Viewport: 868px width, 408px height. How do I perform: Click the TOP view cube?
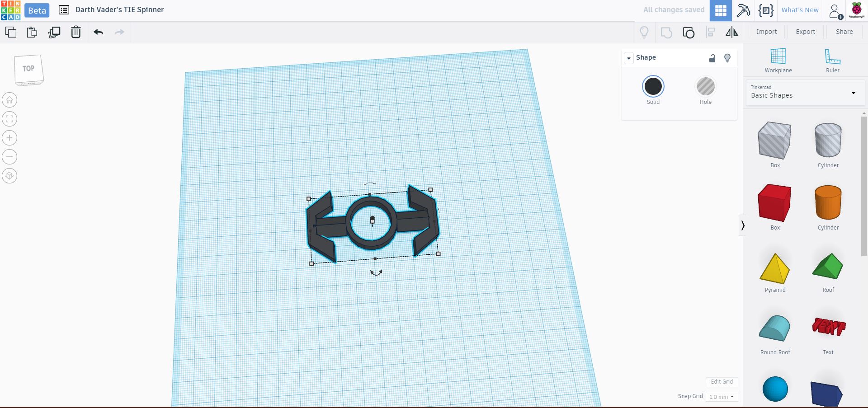click(x=28, y=70)
